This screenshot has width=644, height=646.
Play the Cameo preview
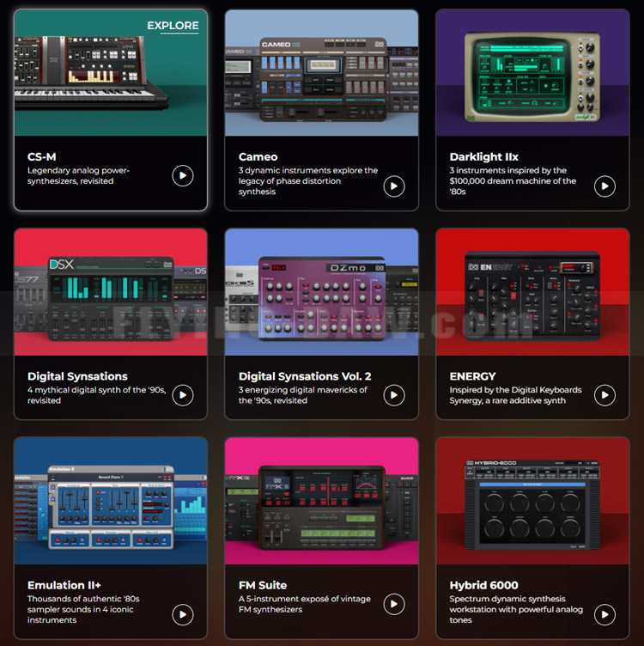[x=394, y=186]
